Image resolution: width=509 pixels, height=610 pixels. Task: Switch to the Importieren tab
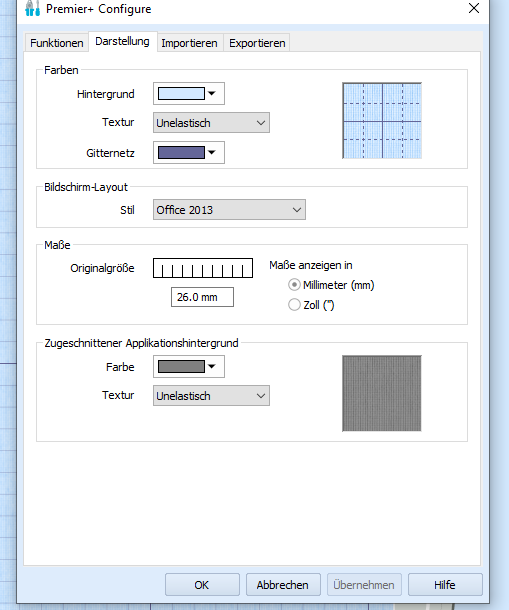pyautogui.click(x=190, y=43)
